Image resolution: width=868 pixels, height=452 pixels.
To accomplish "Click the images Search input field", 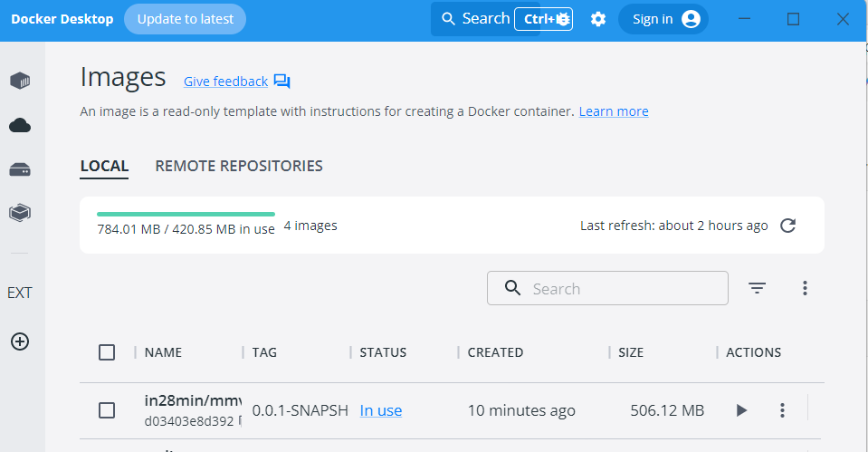I will tap(607, 288).
